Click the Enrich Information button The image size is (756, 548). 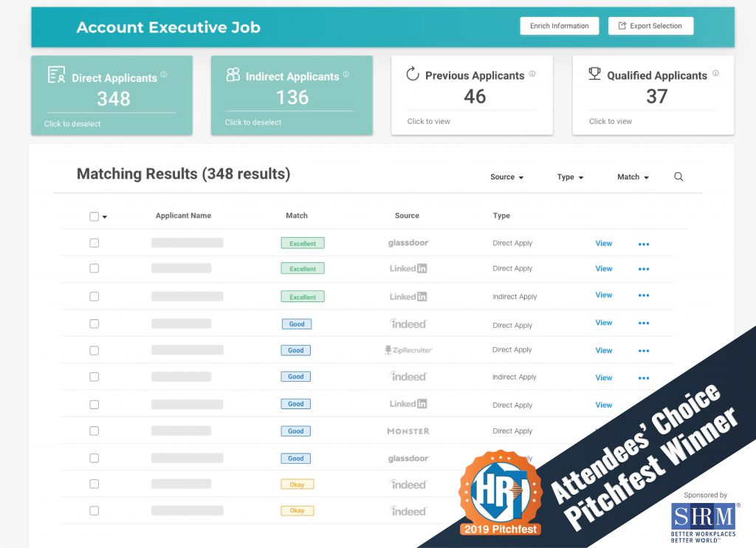pos(560,26)
